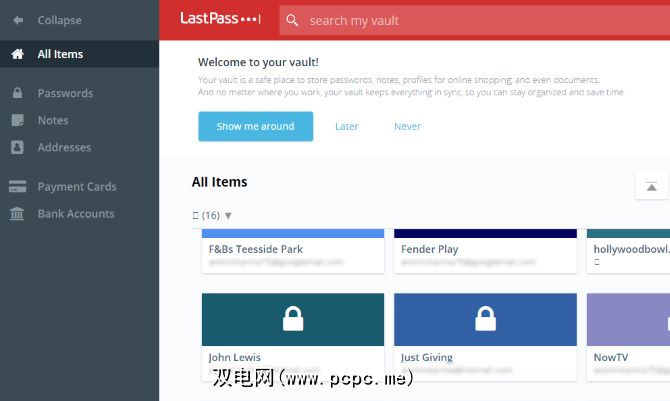The image size is (670, 401).
Task: Click the All Items heading
Action: pyautogui.click(x=219, y=182)
